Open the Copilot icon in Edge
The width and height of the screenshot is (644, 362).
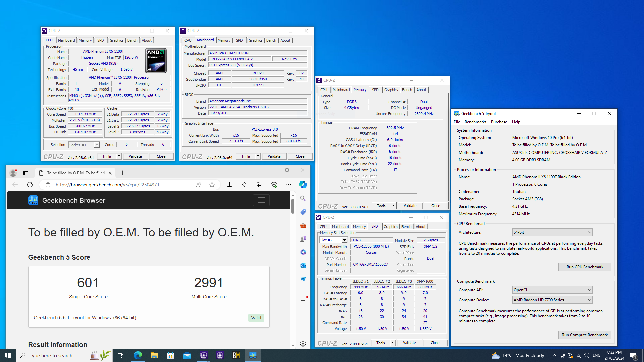(x=303, y=185)
